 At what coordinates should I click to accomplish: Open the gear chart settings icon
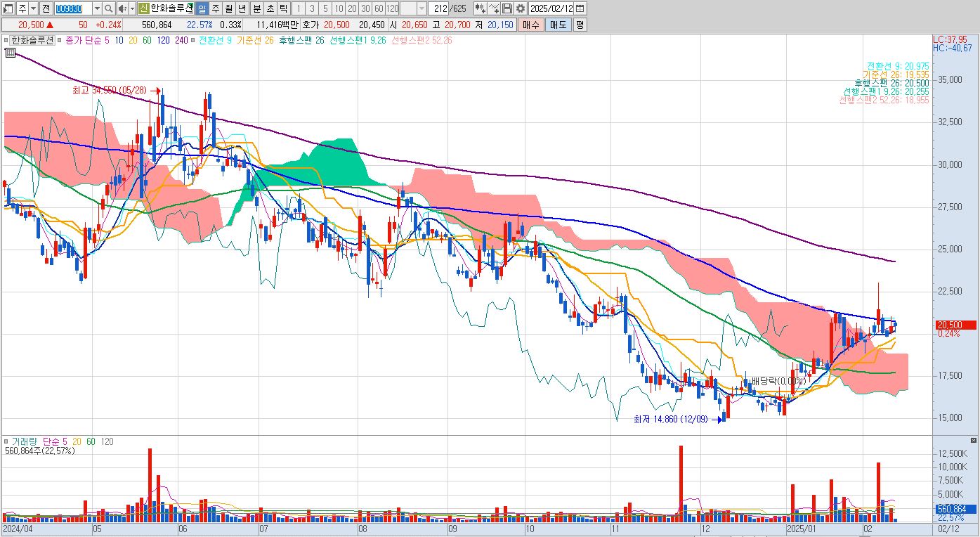tap(520, 8)
